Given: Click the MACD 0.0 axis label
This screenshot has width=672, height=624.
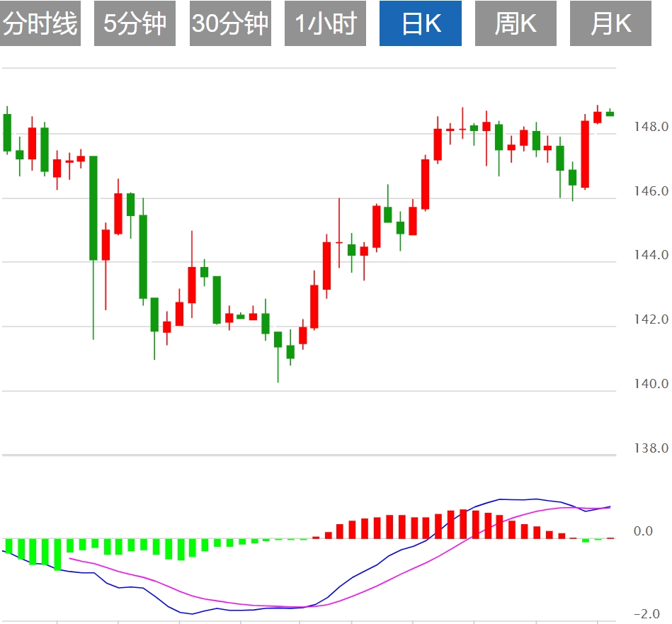Looking at the screenshot, I should [x=643, y=531].
